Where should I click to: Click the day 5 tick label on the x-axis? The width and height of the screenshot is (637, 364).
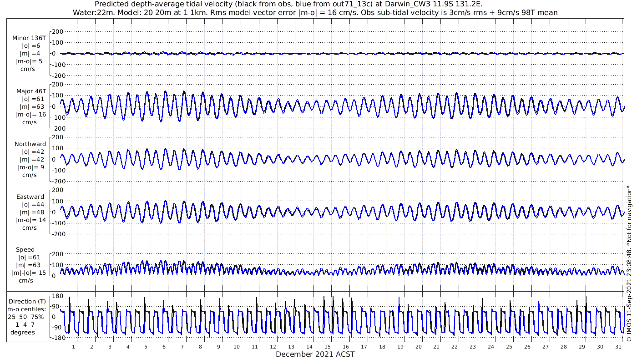(x=146, y=347)
